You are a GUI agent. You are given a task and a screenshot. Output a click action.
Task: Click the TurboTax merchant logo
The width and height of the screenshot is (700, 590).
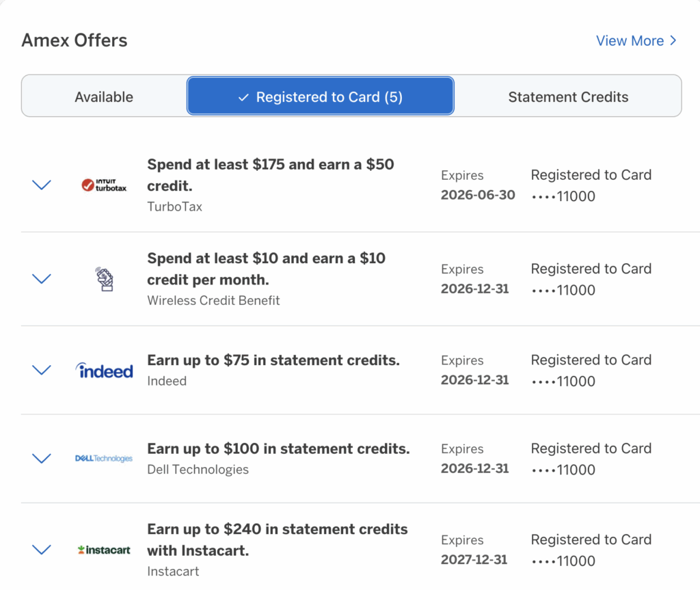click(x=104, y=185)
